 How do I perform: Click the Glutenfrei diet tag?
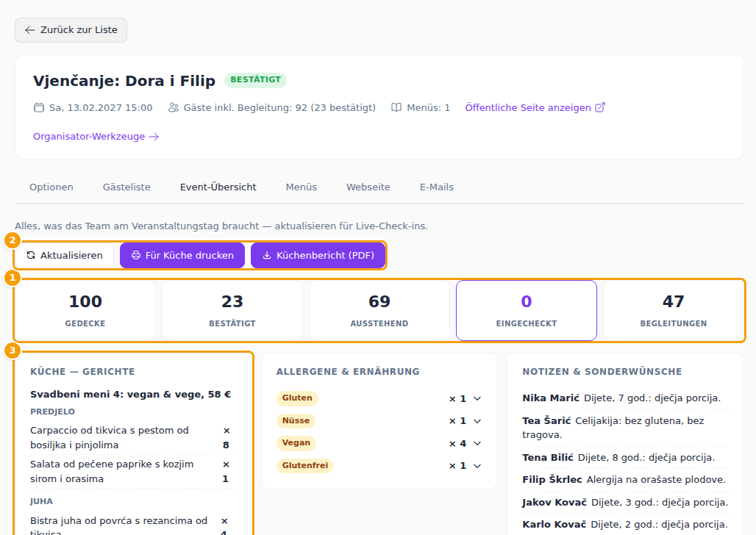[305, 466]
